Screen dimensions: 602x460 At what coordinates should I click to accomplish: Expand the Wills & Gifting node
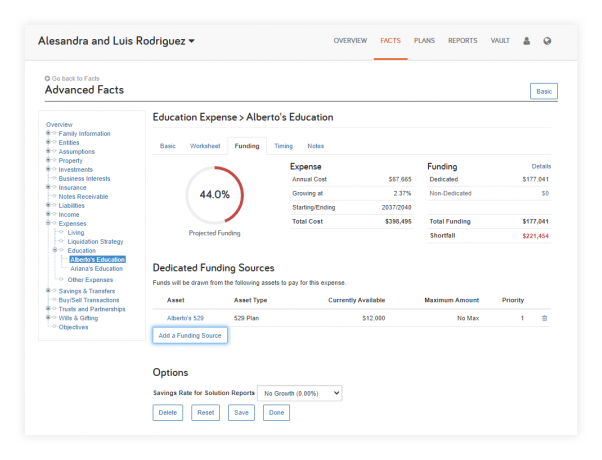(48, 318)
